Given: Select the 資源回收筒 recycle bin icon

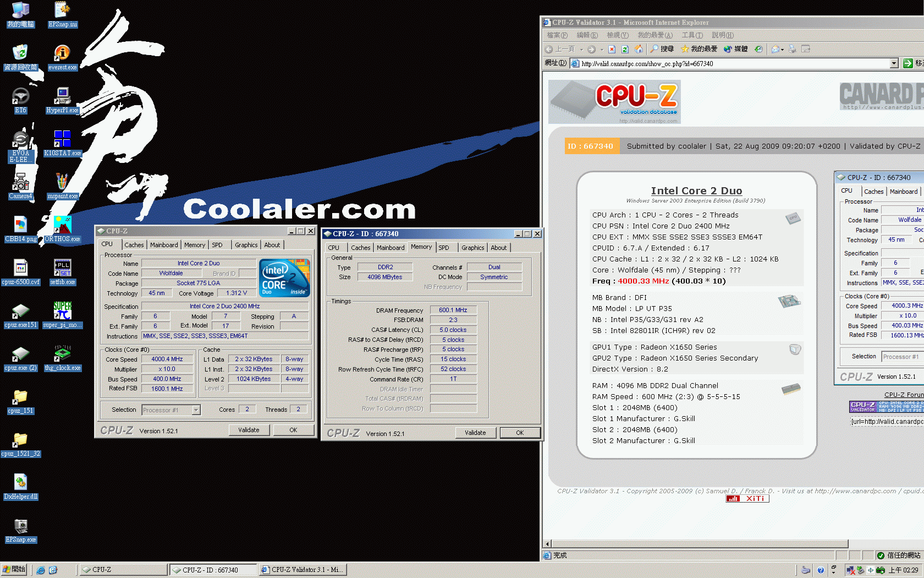Looking at the screenshot, I should pyautogui.click(x=20, y=57).
